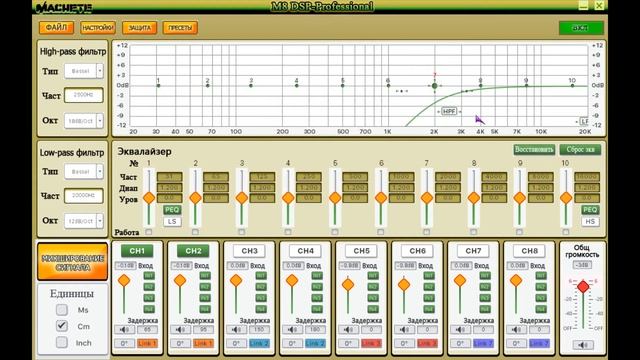Mute channel CH3 with its speaker icon
The height and width of the screenshot is (360, 640).
pyautogui.click(x=236, y=329)
